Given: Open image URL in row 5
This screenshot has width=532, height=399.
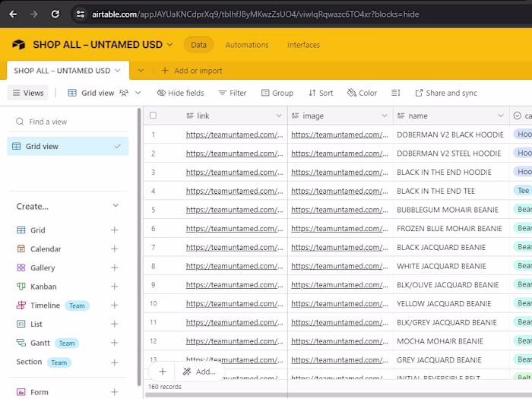Looking at the screenshot, I should click(340, 210).
